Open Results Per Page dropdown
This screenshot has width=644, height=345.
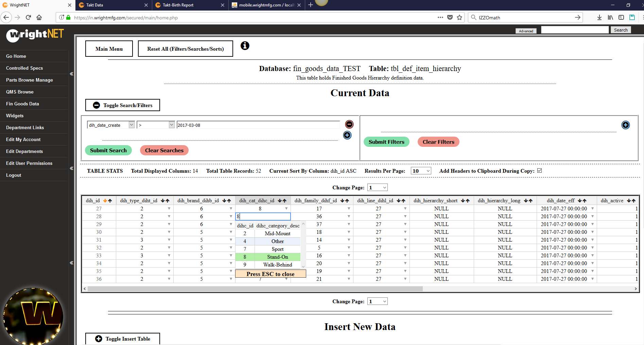click(421, 171)
